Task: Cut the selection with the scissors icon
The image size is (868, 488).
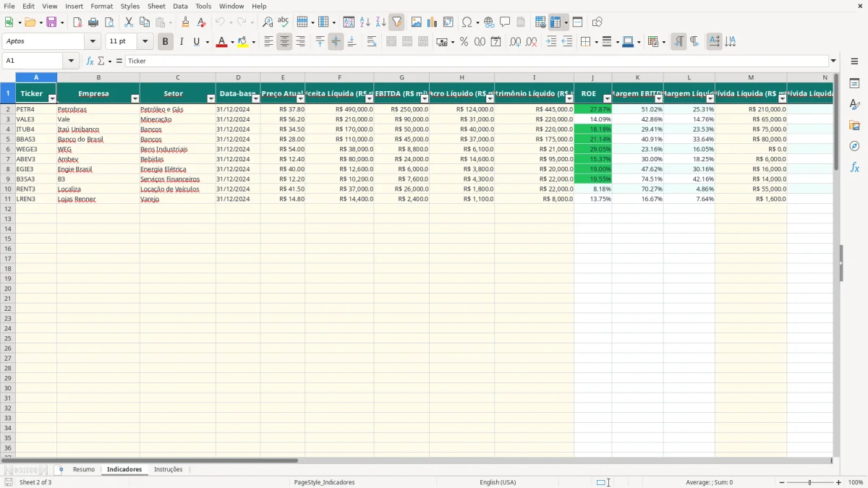Action: 129,22
